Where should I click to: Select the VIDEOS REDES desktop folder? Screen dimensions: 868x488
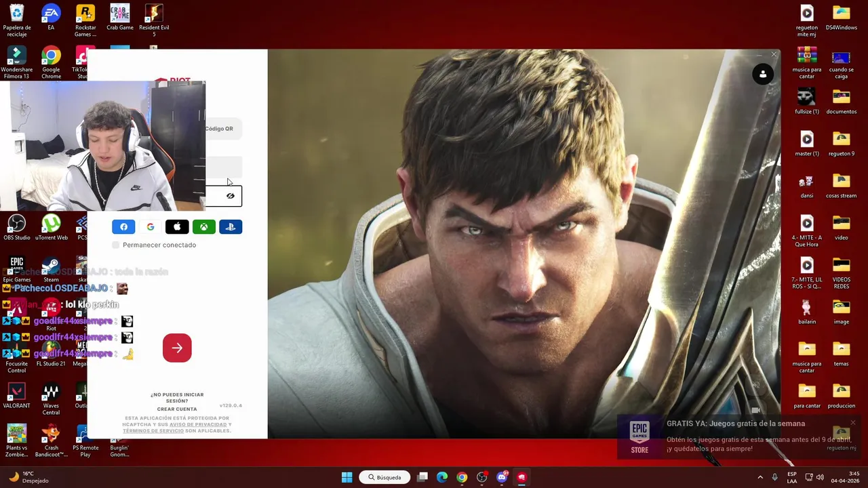click(x=841, y=273)
